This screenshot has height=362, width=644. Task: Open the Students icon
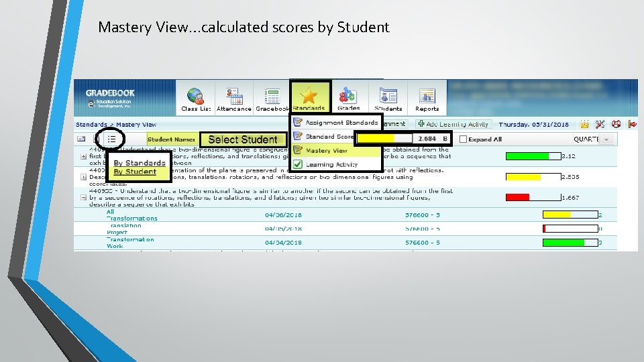click(388, 96)
